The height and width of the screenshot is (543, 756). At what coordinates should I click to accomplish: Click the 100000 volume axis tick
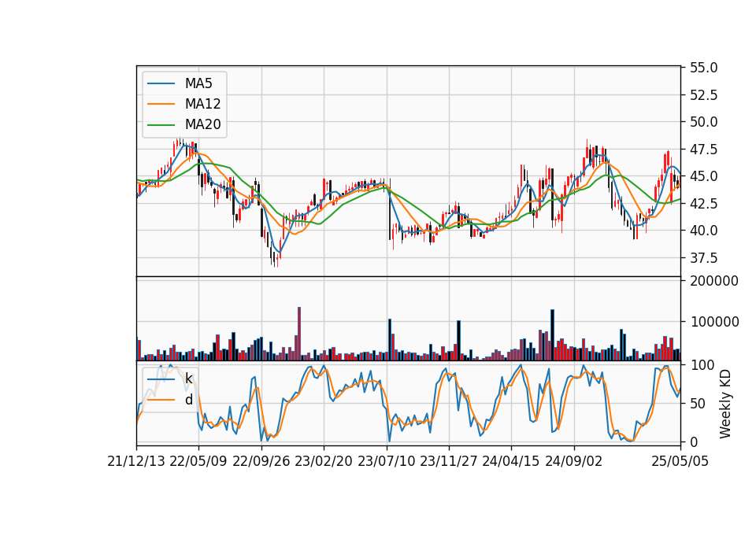pyautogui.click(x=714, y=322)
